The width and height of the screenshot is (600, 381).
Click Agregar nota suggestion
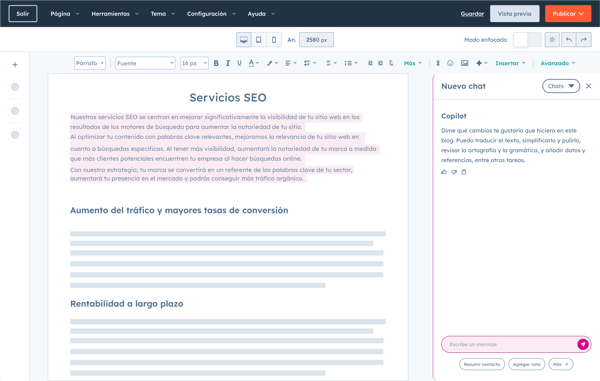click(x=527, y=364)
